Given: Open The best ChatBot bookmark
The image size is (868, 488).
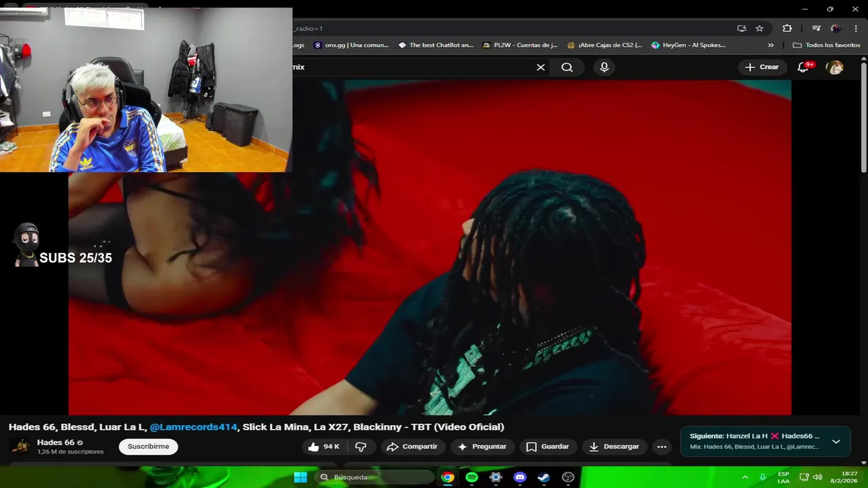Looking at the screenshot, I should [436, 45].
